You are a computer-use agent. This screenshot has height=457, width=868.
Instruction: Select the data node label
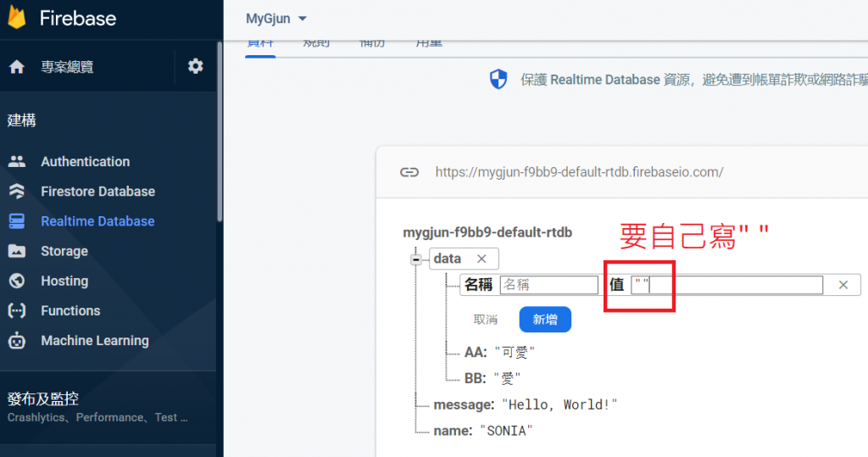coord(448,259)
